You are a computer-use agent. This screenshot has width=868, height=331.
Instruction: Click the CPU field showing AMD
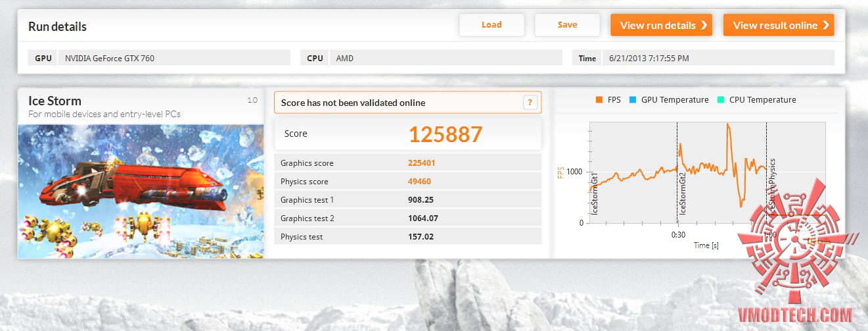pos(445,58)
